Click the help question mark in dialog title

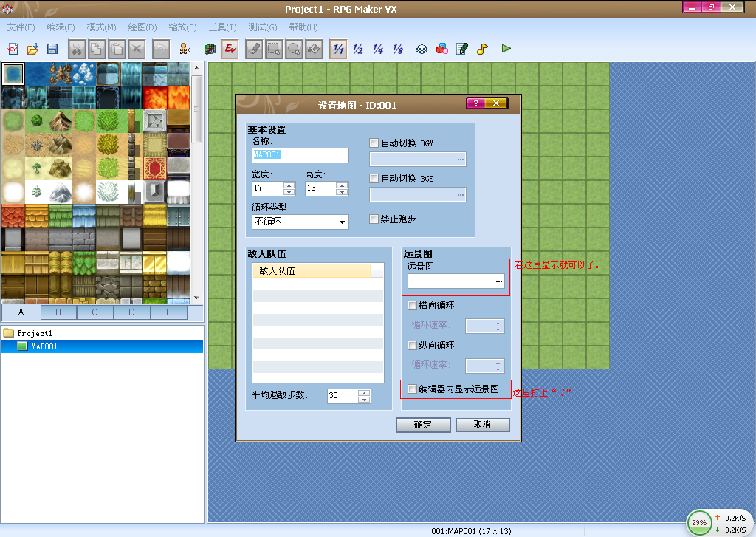coord(476,103)
